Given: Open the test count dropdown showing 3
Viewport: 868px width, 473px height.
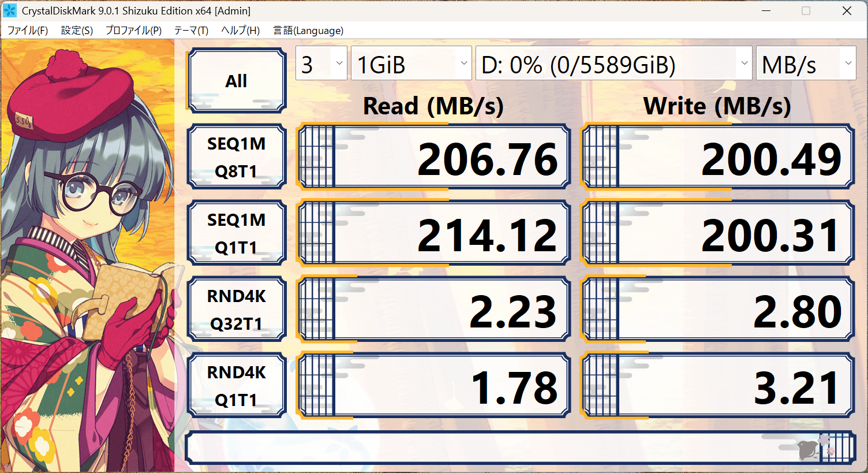Looking at the screenshot, I should point(321,64).
